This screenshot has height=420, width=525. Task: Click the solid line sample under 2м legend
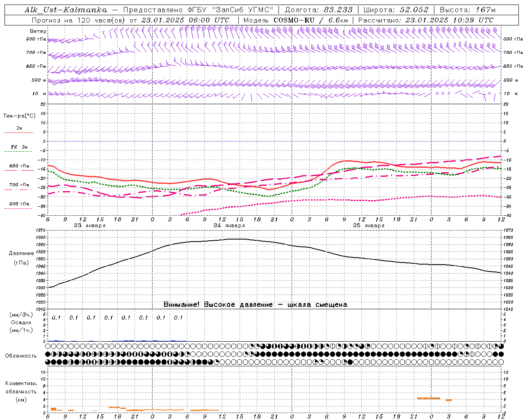pos(19,133)
